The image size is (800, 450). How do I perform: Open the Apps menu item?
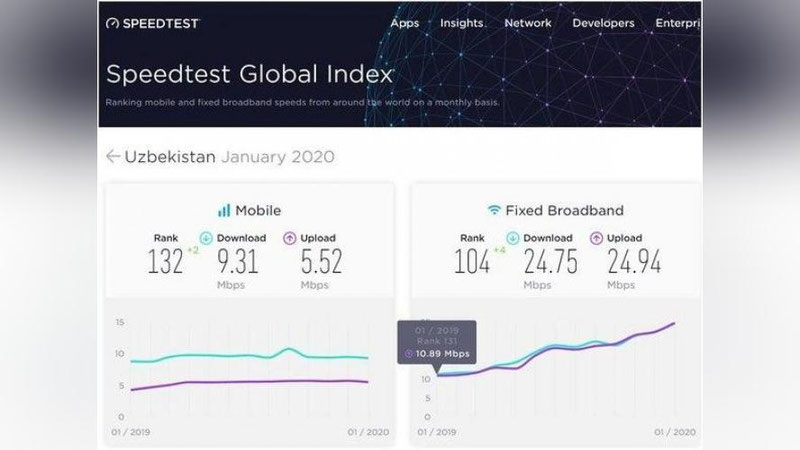point(405,23)
